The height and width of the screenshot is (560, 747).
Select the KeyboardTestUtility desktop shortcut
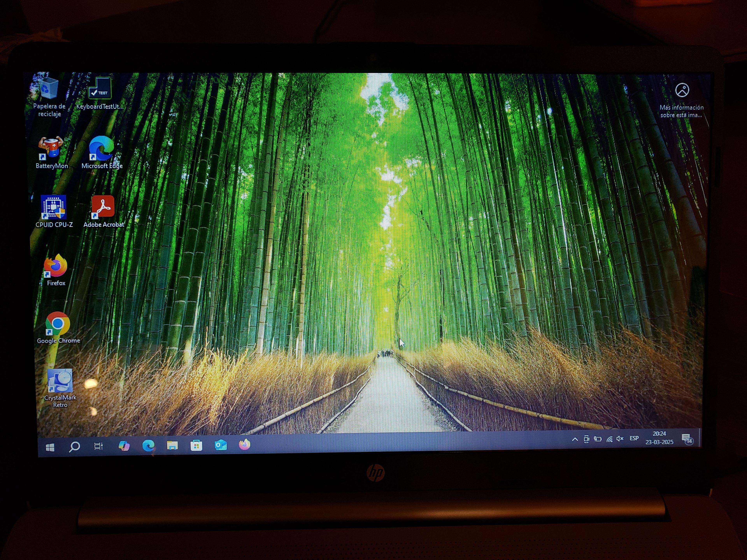[100, 88]
